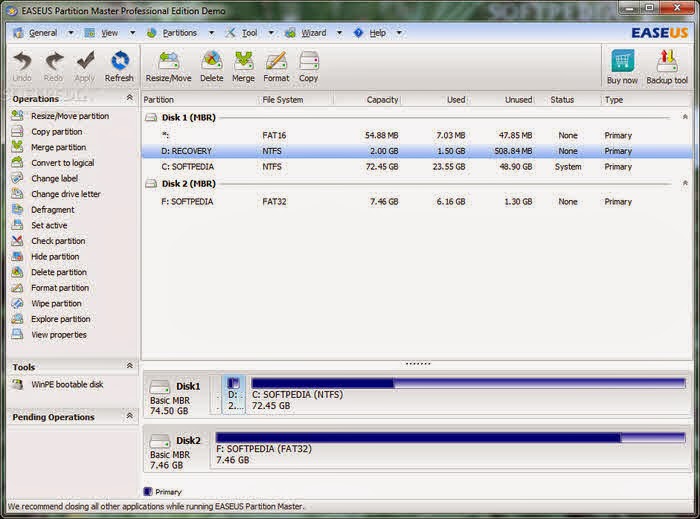Collapse the Tools panel
This screenshot has width=700, height=519.
pos(129,366)
